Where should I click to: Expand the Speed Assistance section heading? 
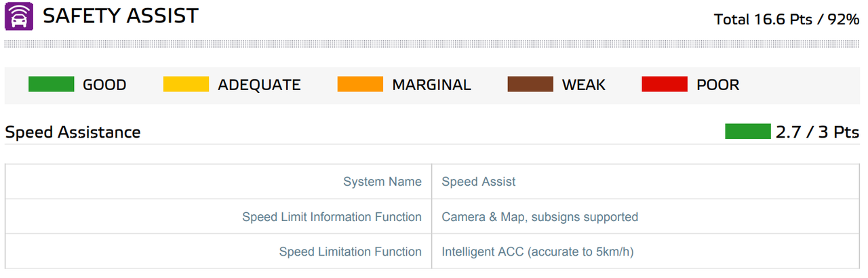coord(73,132)
